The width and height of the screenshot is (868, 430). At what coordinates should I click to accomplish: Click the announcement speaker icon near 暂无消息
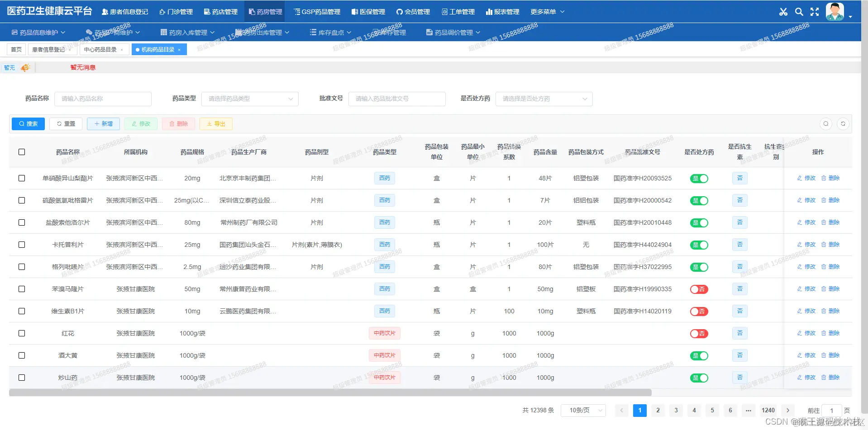click(25, 67)
